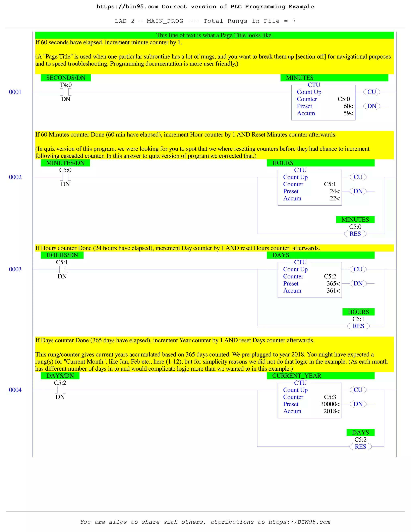Screen dimensions: 411x532
Task: Click the C5:2 DN contact in rung 0004
Action: pos(60,390)
